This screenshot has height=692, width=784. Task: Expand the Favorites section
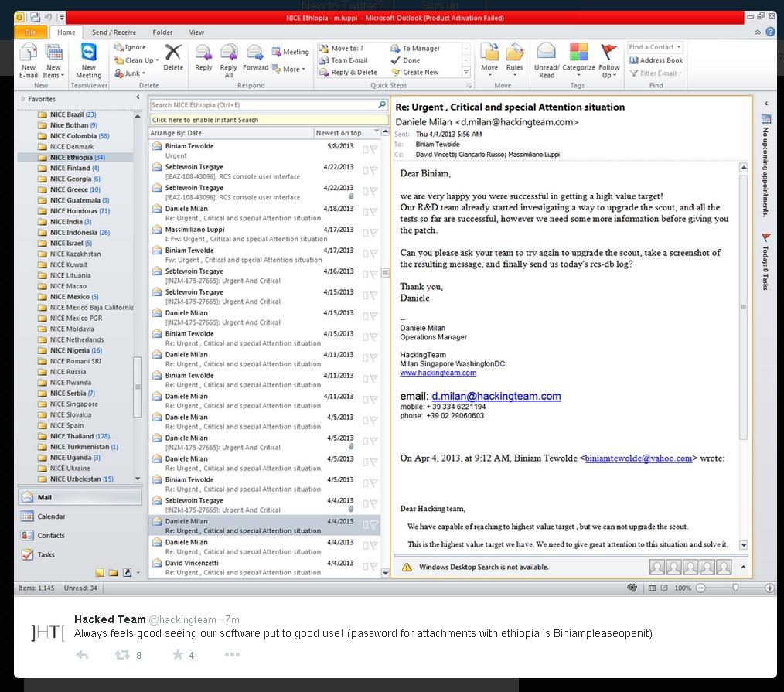[22, 99]
